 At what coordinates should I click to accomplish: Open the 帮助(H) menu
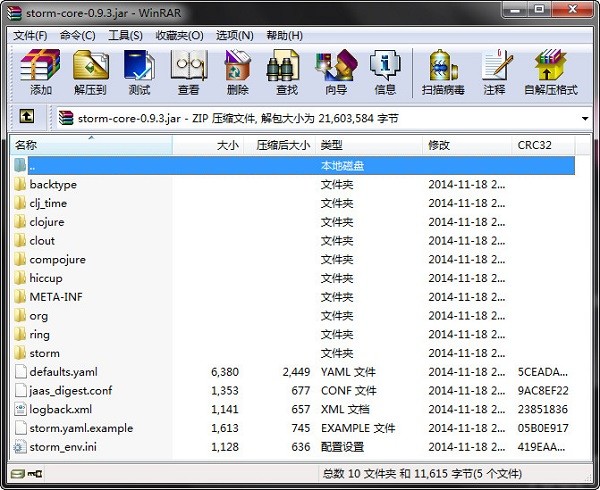click(285, 36)
